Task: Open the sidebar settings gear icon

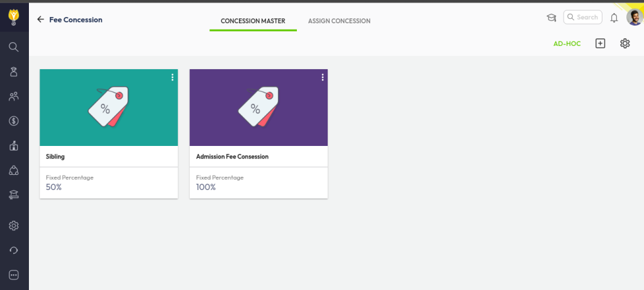Action: pos(14,226)
